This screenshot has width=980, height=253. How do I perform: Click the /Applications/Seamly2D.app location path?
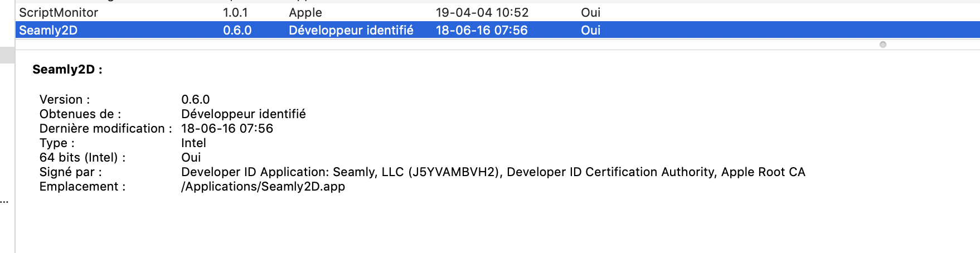pos(263,187)
